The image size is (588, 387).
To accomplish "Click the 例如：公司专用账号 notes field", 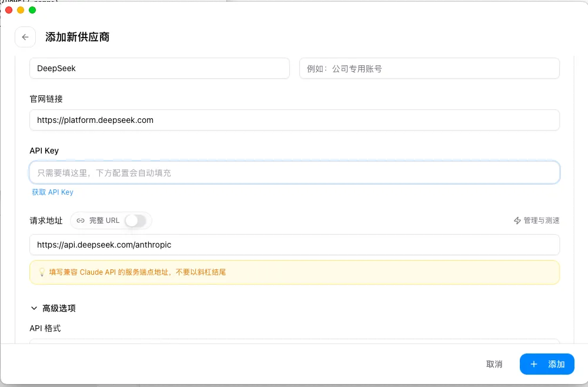I will 429,68.
